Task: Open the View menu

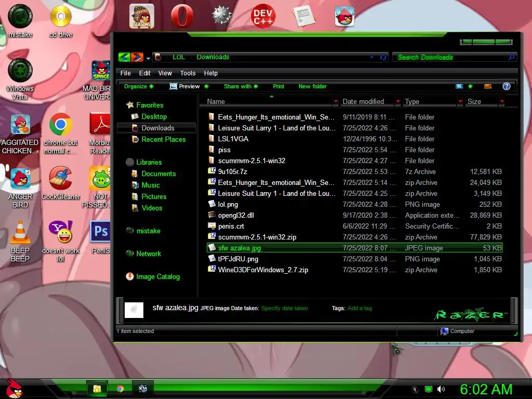Action: click(165, 73)
